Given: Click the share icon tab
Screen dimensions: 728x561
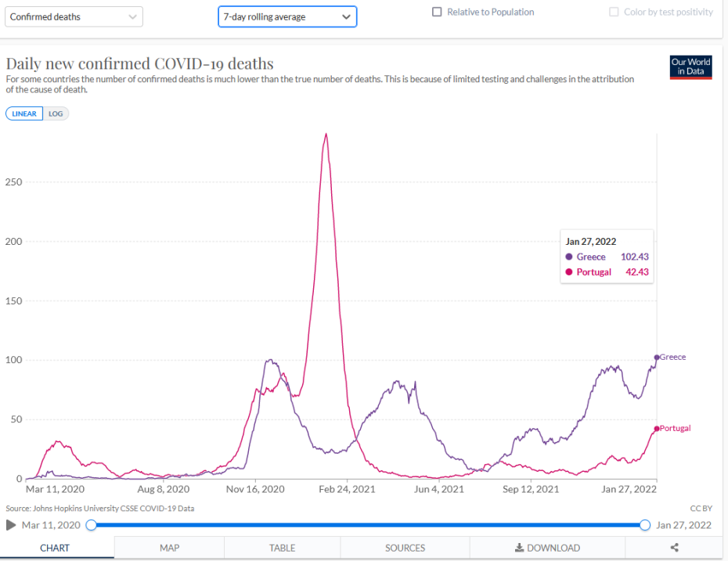Looking at the screenshot, I should point(675,548).
